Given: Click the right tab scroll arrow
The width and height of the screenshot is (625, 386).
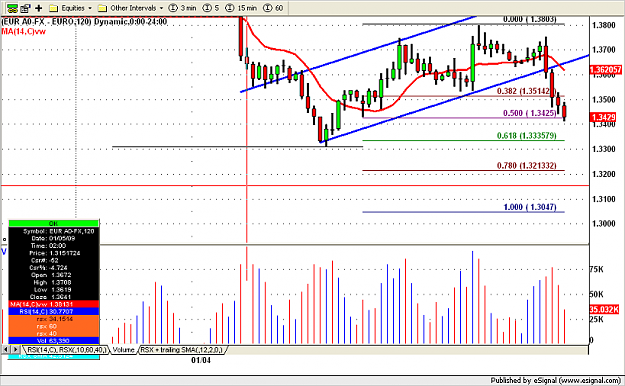Looking at the screenshot, I should tap(15, 349).
